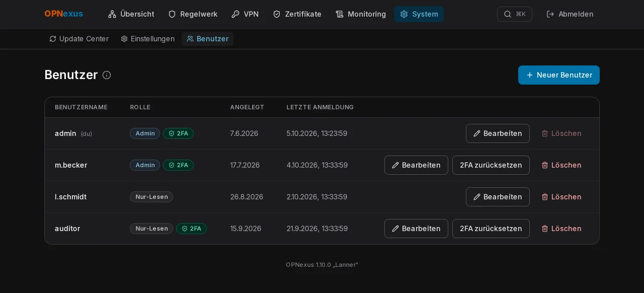Click the 2FA badge in admin row

click(178, 133)
